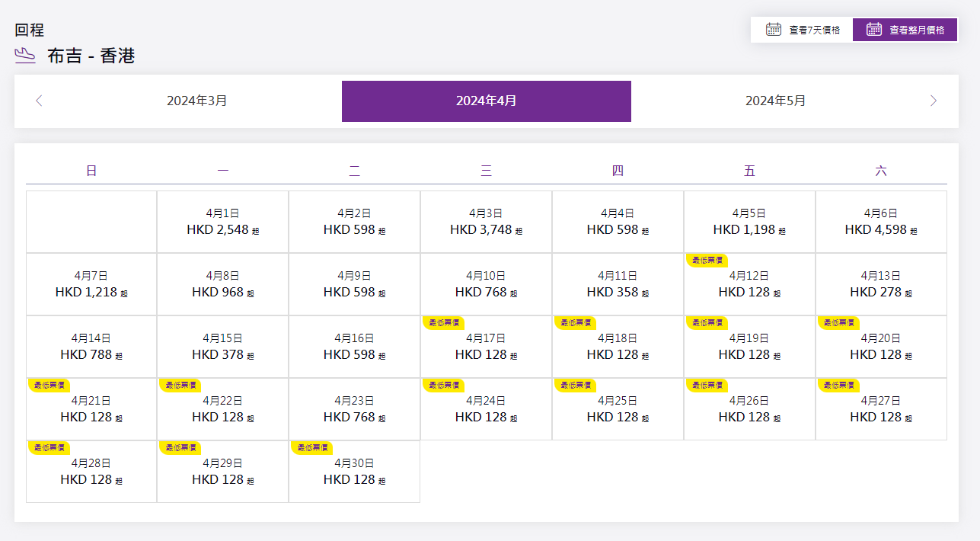The height and width of the screenshot is (541, 980).
Task: Pick 4月6日 fare HKD 4,598
Action: pos(881,222)
